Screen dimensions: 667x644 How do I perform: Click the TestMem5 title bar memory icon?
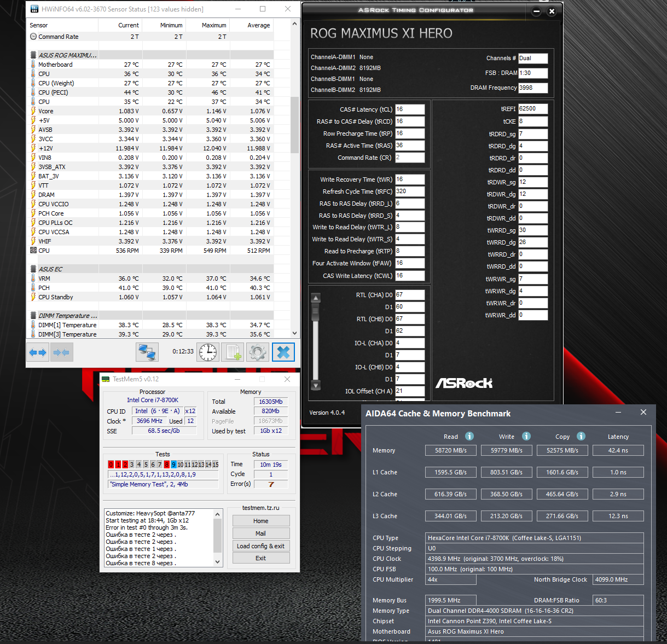[106, 379]
